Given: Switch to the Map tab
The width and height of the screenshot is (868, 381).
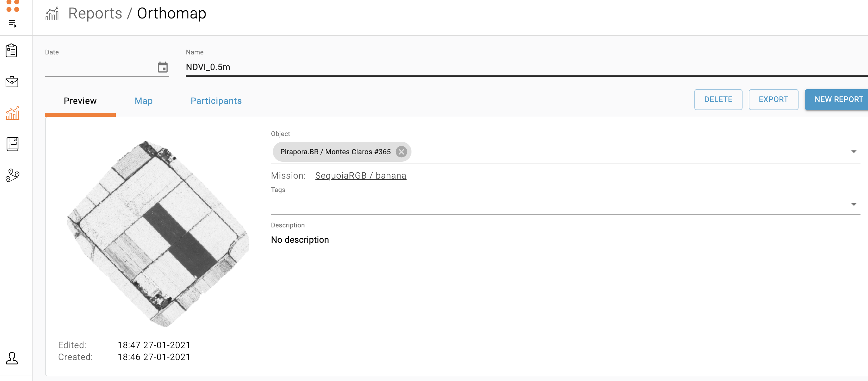Looking at the screenshot, I should [x=144, y=101].
